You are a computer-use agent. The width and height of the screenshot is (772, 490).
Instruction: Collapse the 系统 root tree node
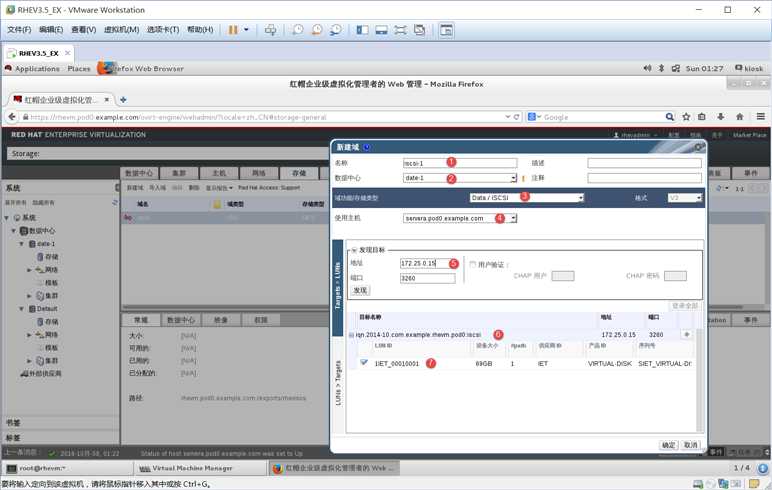pyautogui.click(x=7, y=218)
